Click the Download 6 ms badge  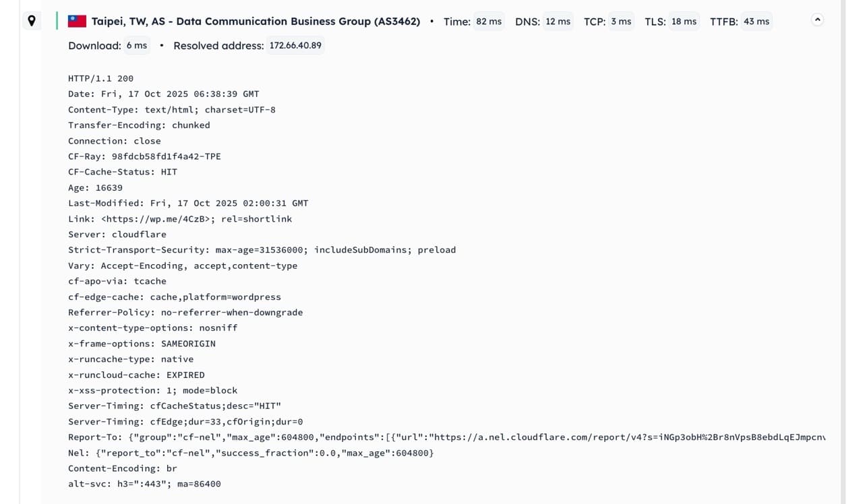pyautogui.click(x=136, y=46)
